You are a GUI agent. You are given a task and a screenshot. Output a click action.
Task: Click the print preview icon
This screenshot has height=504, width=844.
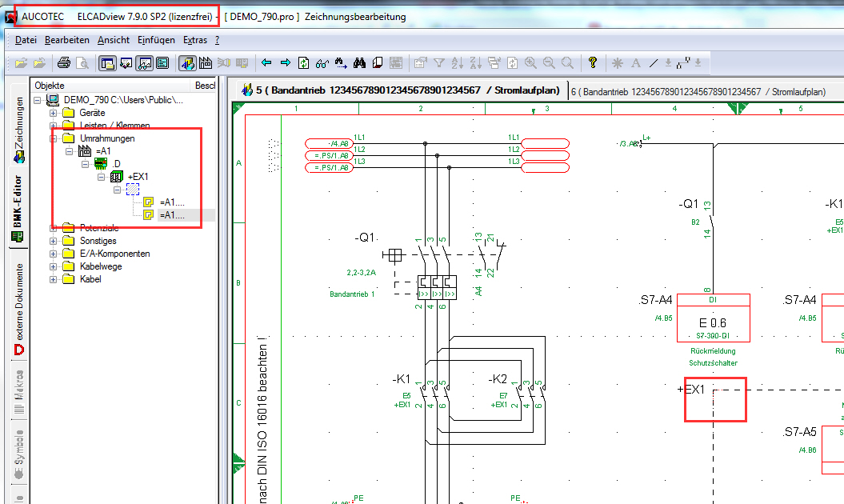(x=82, y=63)
